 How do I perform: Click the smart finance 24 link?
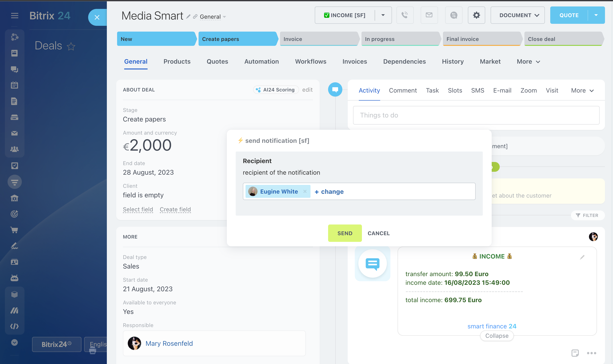(x=491, y=326)
